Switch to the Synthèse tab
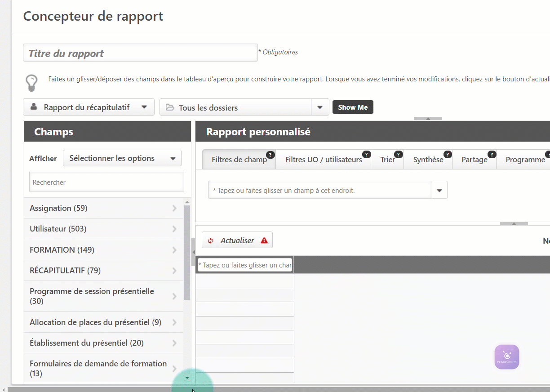The image size is (550, 392). click(428, 160)
